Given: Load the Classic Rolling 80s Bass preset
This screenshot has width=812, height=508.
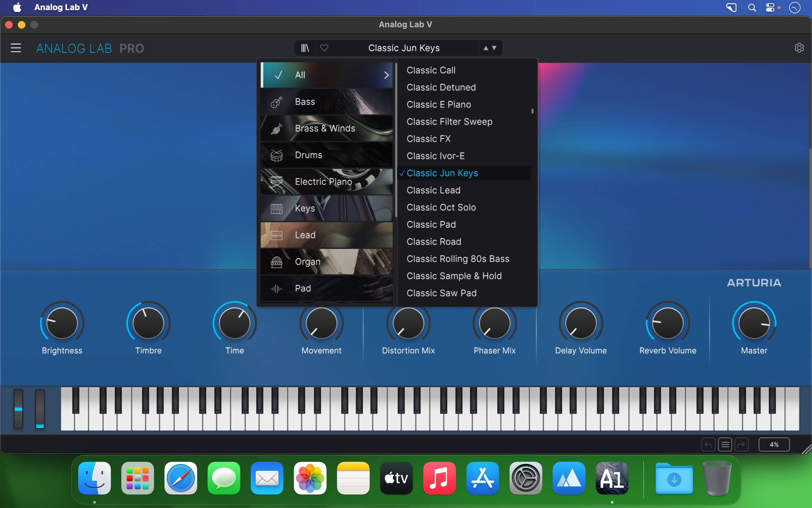Looking at the screenshot, I should [458, 259].
